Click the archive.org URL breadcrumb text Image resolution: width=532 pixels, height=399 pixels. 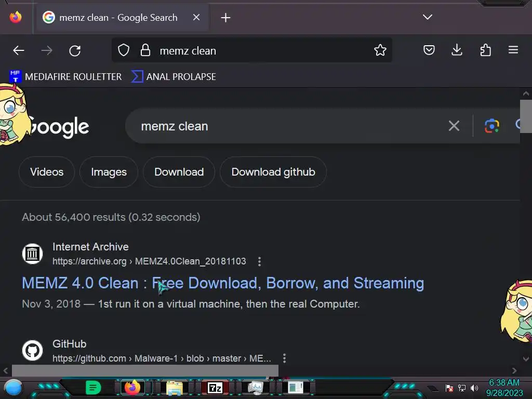point(149,261)
